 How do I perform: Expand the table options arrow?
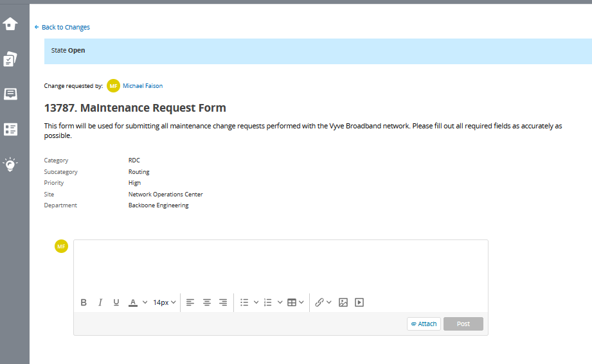pyautogui.click(x=301, y=302)
